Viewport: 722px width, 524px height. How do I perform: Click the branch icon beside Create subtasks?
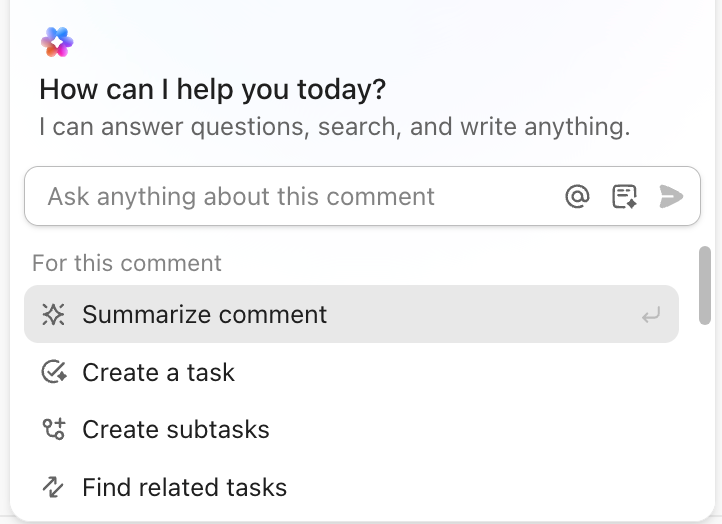point(53,430)
